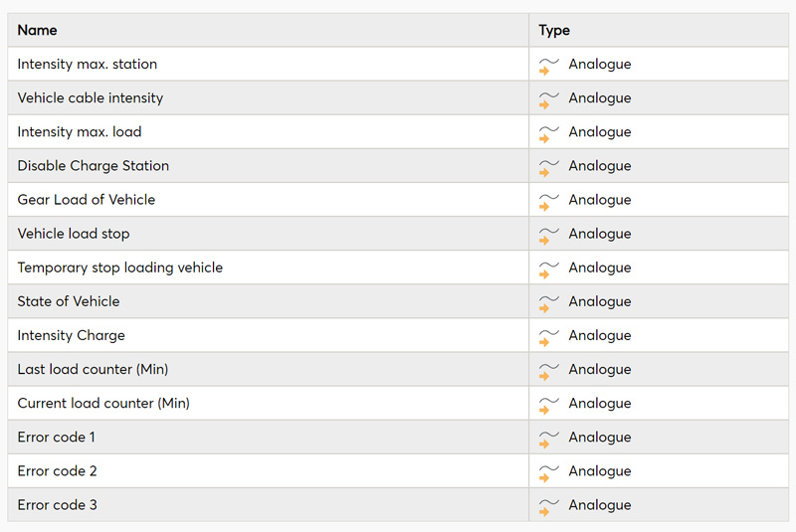Click Analogue label in Vehicle load stop row
Viewport: 796px width, 532px height.
click(x=600, y=235)
